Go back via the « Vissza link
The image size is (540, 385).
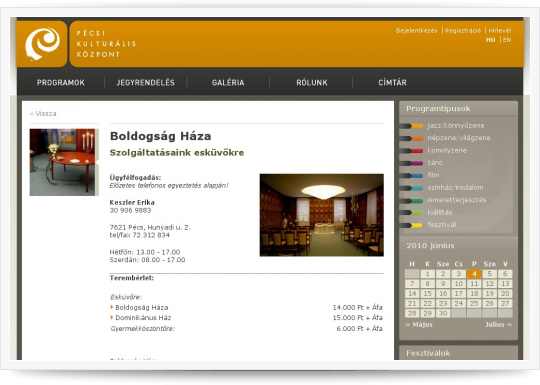(x=43, y=113)
